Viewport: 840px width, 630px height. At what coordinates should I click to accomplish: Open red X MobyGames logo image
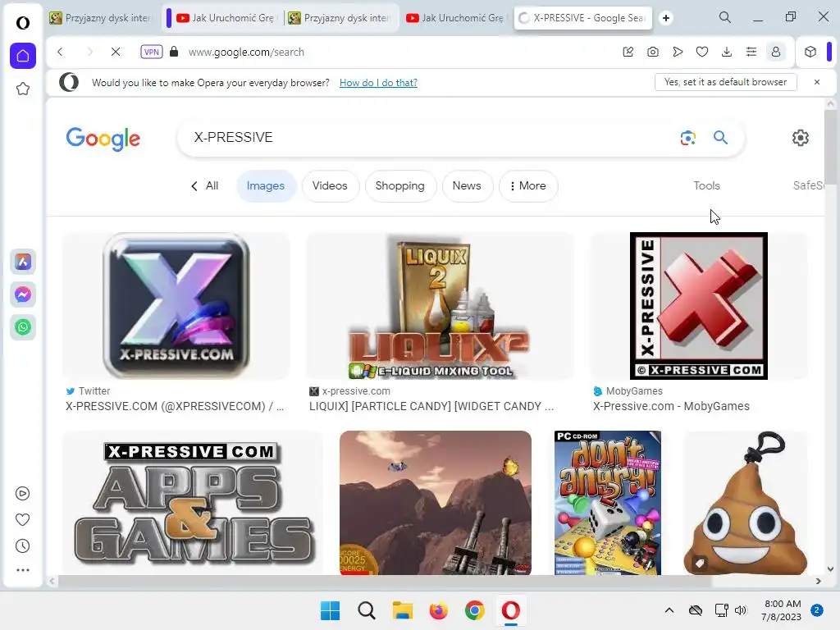[x=699, y=305]
